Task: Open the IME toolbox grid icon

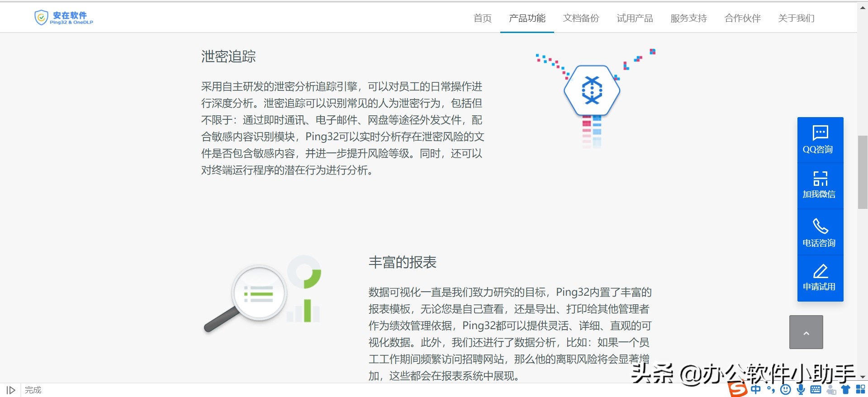Action: pyautogui.click(x=860, y=389)
